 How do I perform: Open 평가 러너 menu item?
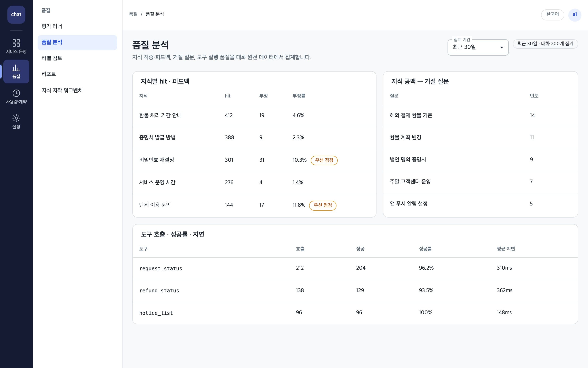[77, 26]
